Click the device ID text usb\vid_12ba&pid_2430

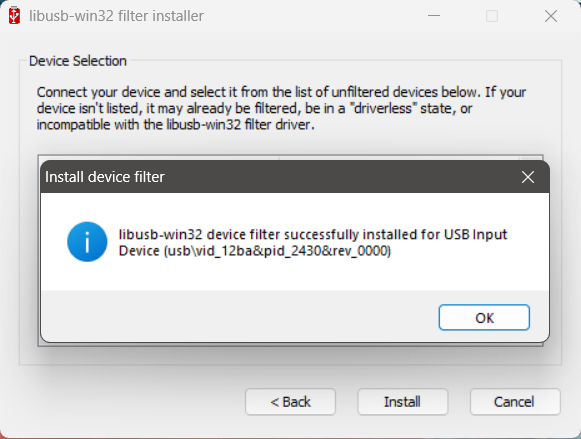(245, 251)
